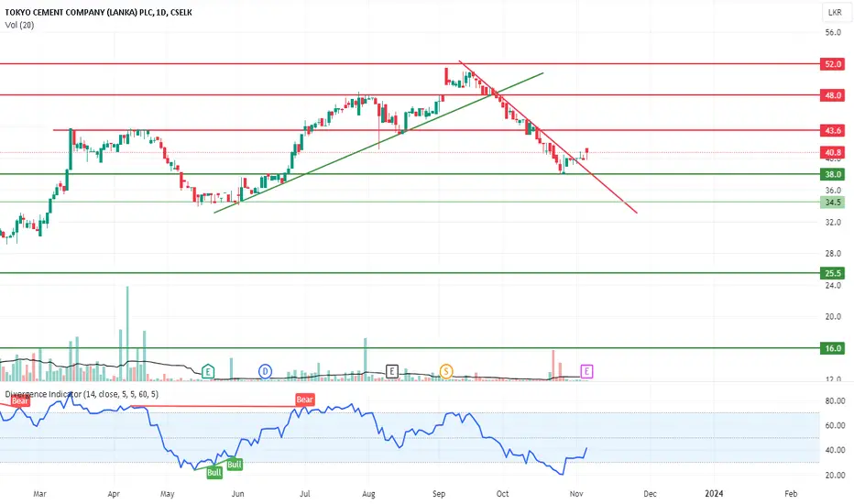This screenshot has height=504, width=854.
Task: Click the 25.5 green support level label
Action: point(833,273)
